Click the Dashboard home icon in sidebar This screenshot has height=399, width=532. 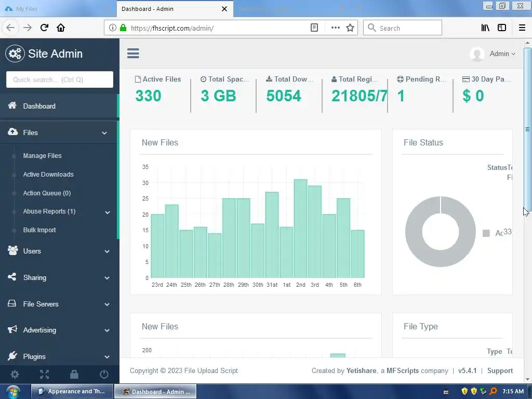[x=12, y=105]
